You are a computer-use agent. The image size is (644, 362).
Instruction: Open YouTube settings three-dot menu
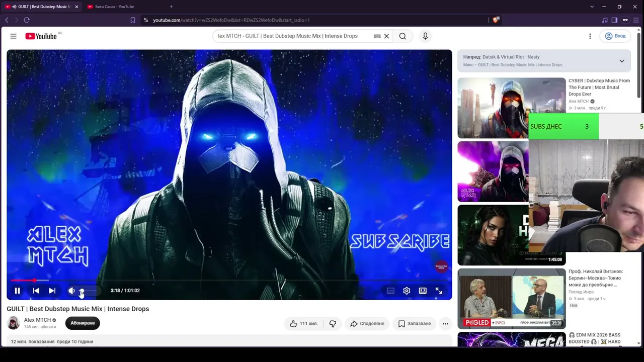(x=590, y=36)
